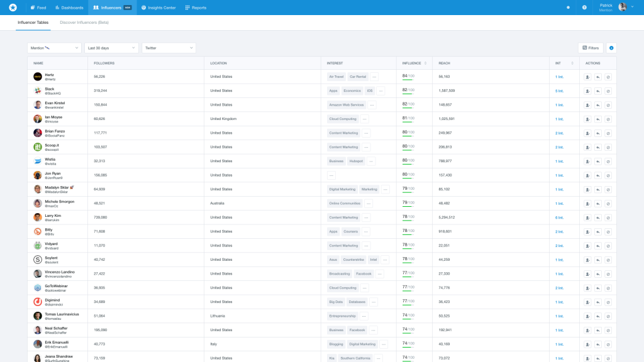Open the Last 30 days dropdown
This screenshot has width=644, height=362.
click(111, 48)
